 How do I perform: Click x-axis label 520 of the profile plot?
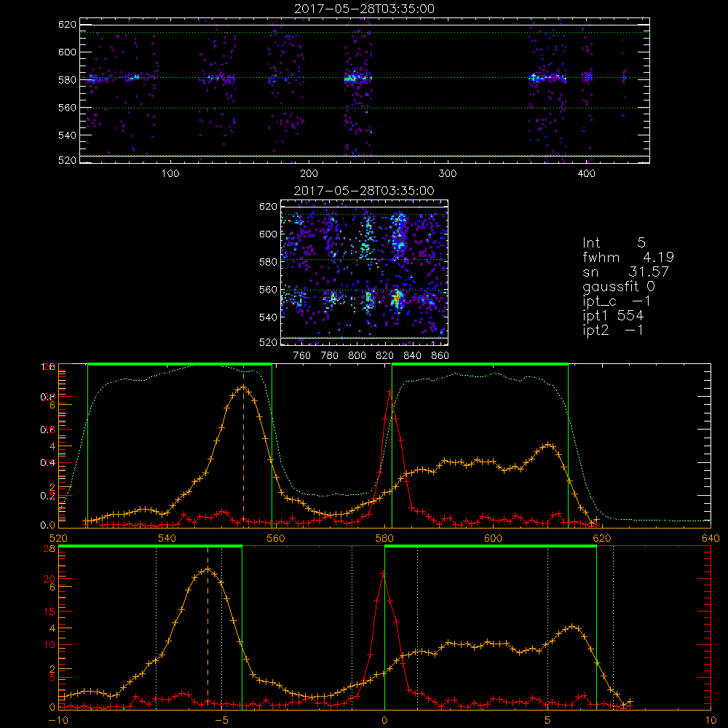tap(58, 539)
